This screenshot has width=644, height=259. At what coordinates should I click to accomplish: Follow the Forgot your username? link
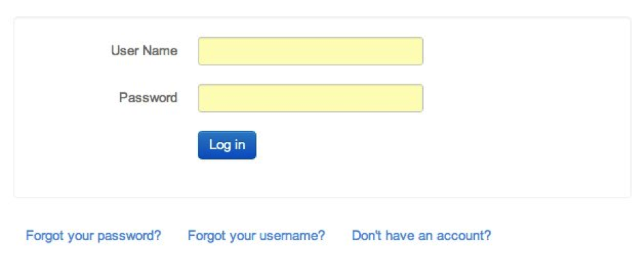pyautogui.click(x=257, y=236)
